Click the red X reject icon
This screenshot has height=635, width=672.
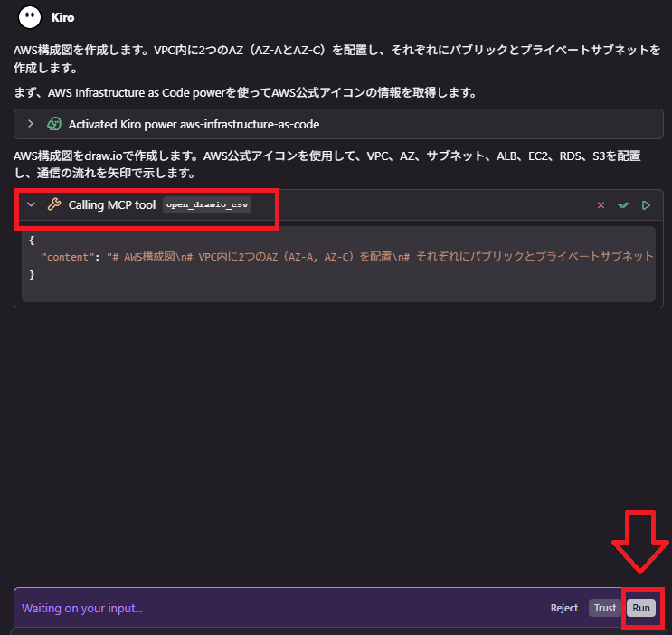601,205
